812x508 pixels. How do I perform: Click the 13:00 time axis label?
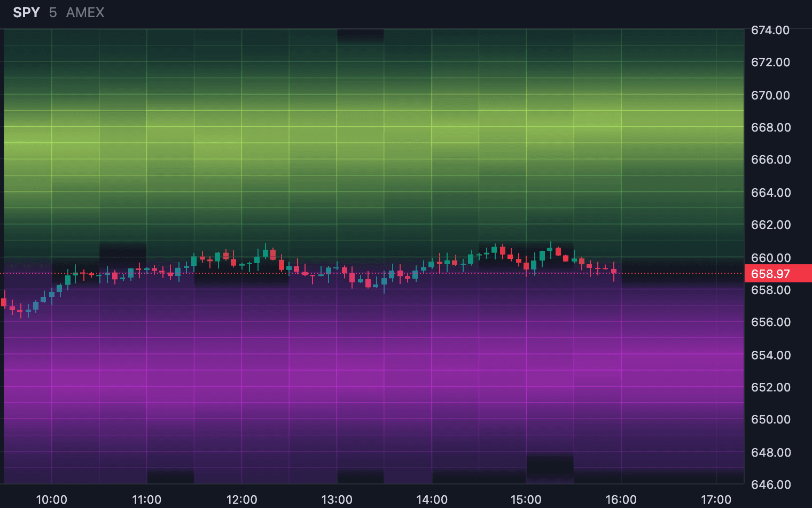pyautogui.click(x=337, y=499)
